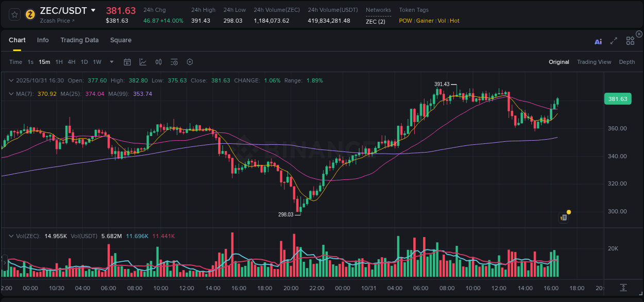Switch to Trading View mode
644x302 pixels.
(594, 62)
